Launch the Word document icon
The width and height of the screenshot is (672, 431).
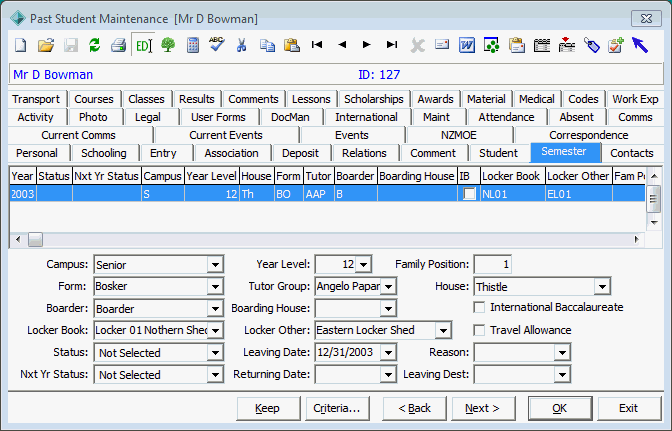click(467, 45)
